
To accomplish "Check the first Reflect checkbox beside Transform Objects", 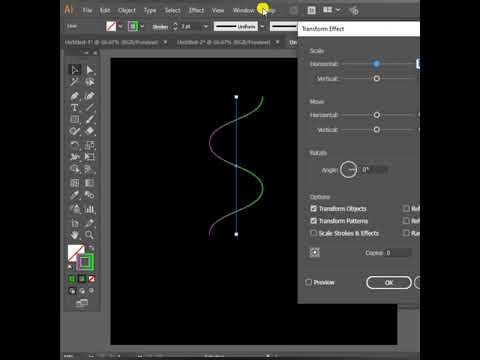I will coord(406,208).
